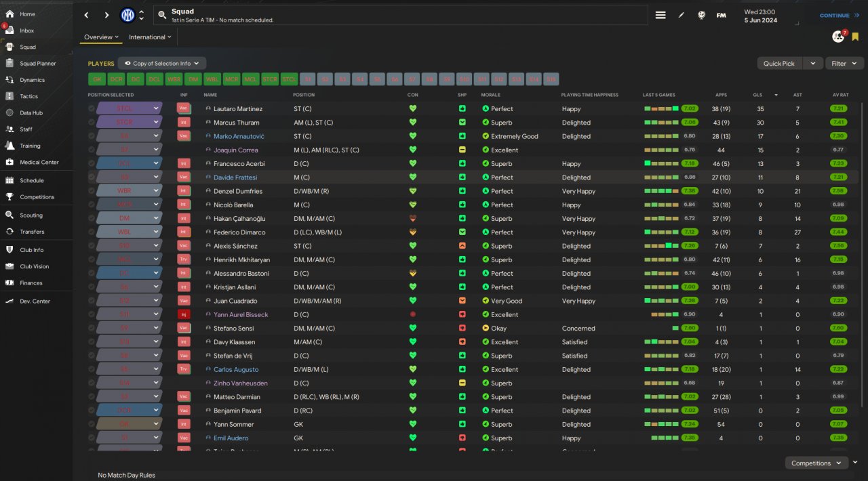Open the Inbox icon in sidebar
868x481 pixels.
pyautogui.click(x=9, y=30)
